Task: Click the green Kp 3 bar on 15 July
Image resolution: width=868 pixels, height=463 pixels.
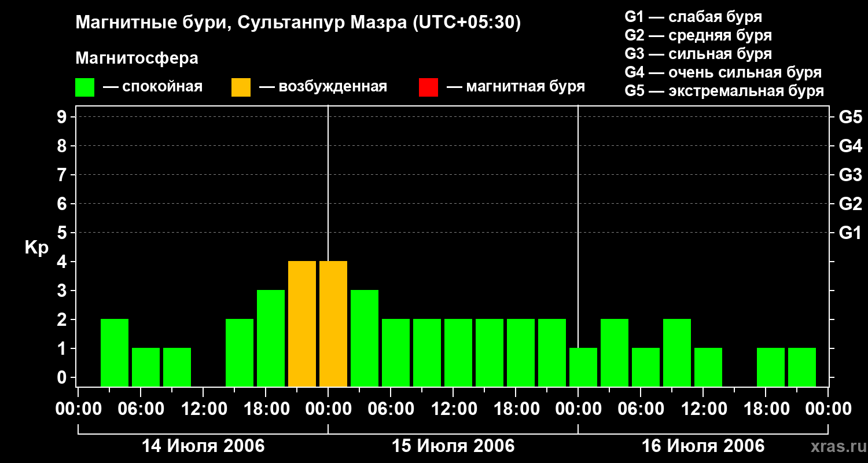Action: point(365,338)
